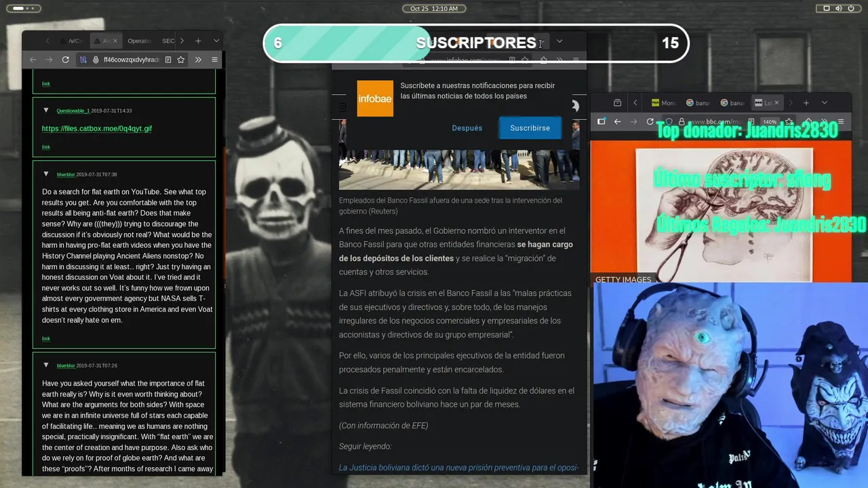The image size is (868, 488).
Task: Switch to the Mons tab in the BBC window
Action: coord(664,103)
